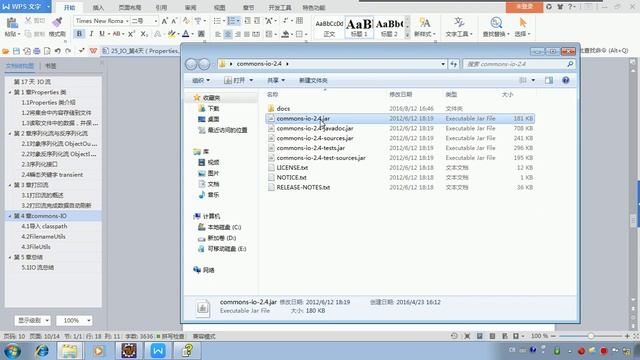Select the 标题 1 heading style
640x360 pixels.
[x=359, y=28]
